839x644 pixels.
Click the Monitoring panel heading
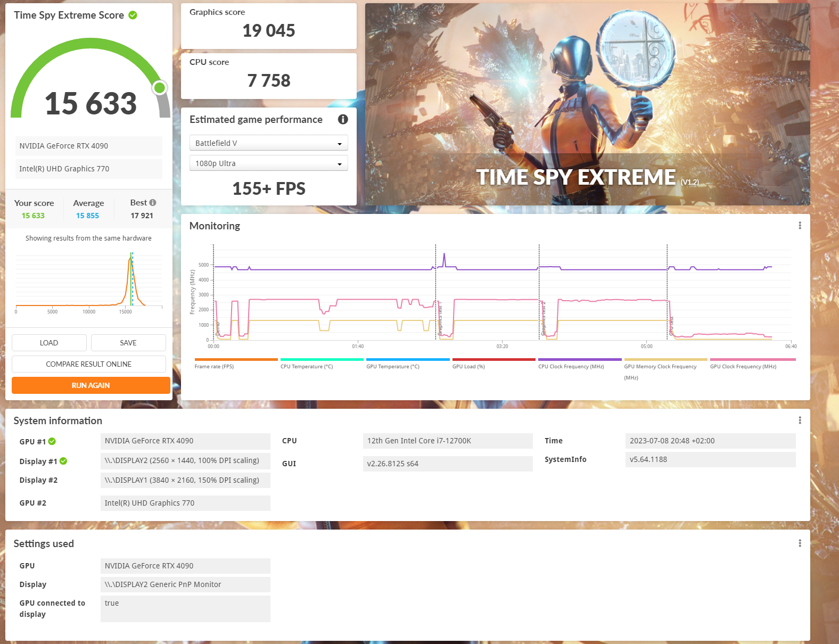215,226
